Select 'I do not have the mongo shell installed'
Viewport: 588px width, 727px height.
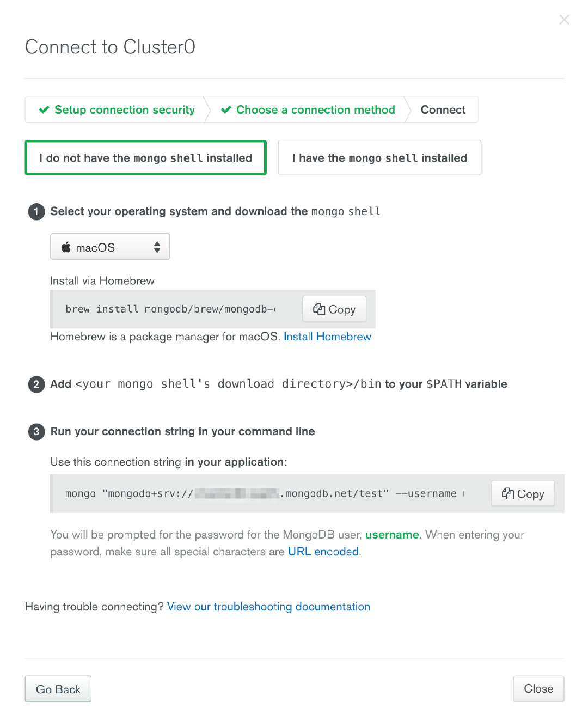coord(145,158)
